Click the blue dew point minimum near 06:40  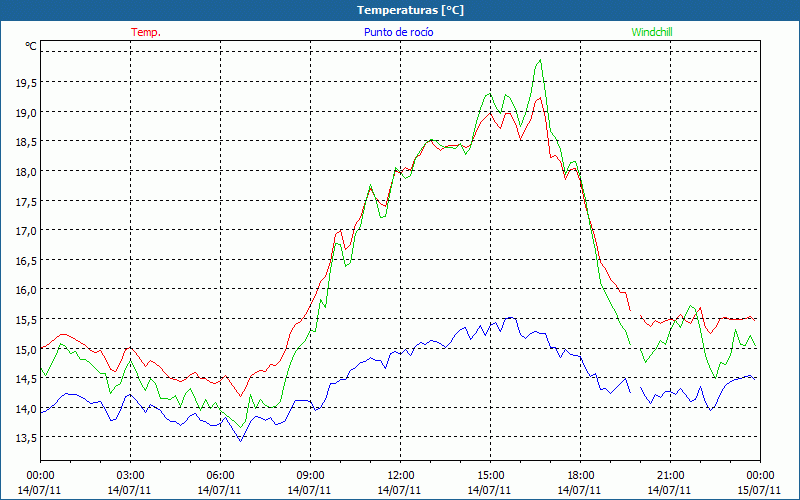pos(240,440)
